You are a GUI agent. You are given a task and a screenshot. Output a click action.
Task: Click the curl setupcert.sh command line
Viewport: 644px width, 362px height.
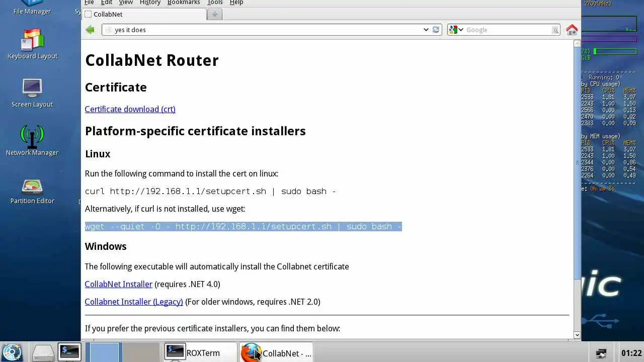click(x=210, y=191)
